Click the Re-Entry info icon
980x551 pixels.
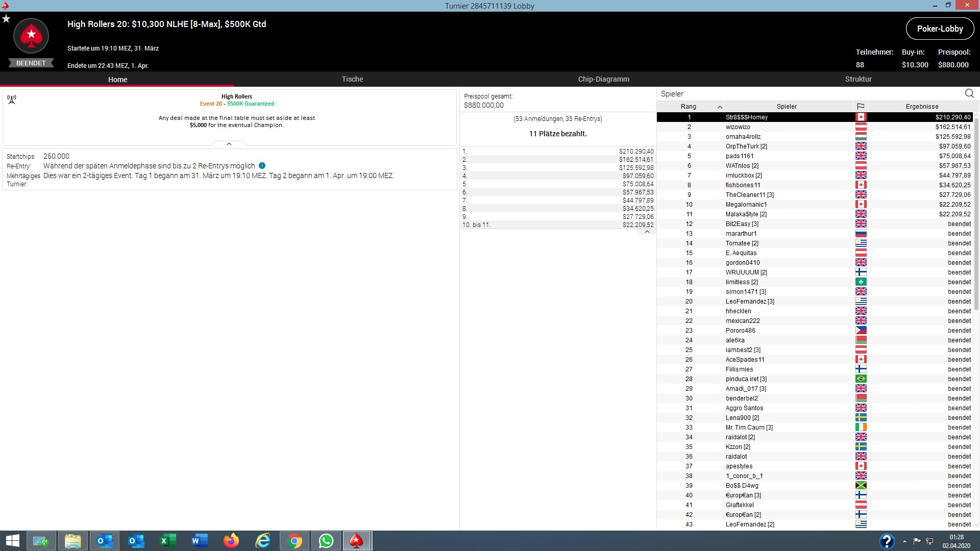coord(262,166)
